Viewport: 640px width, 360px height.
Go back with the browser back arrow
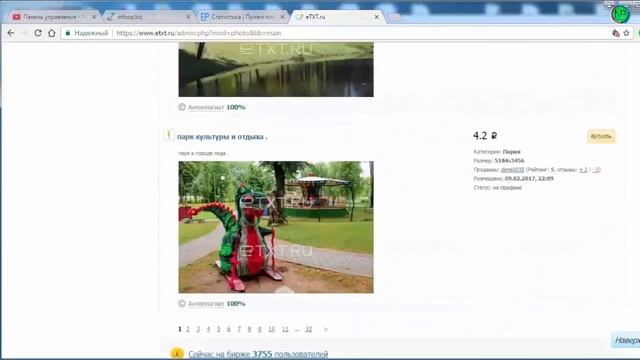pyautogui.click(x=11, y=33)
